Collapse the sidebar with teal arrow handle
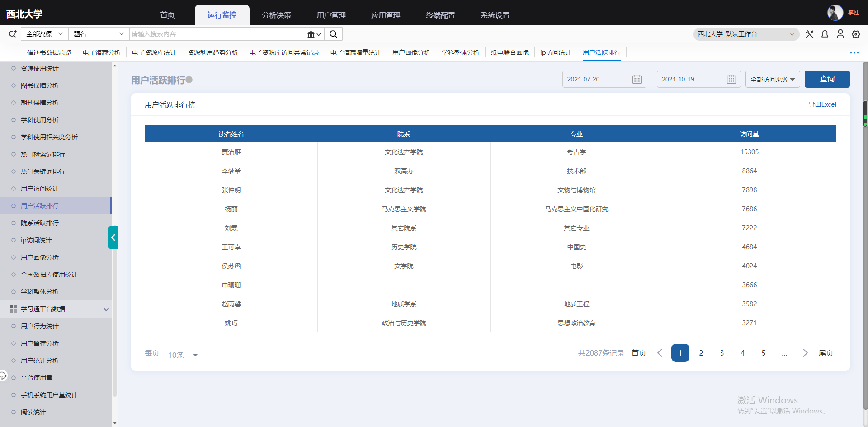 113,237
